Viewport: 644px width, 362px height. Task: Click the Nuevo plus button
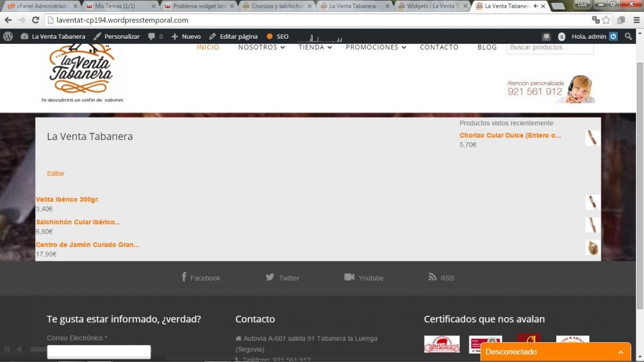(186, 36)
